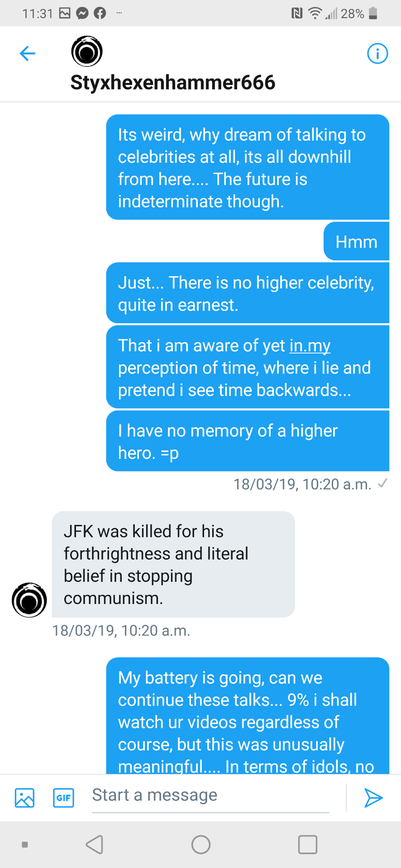
Task: Tap the 10:20 a.m. sent timestamp checkmark
Action: coord(382,483)
